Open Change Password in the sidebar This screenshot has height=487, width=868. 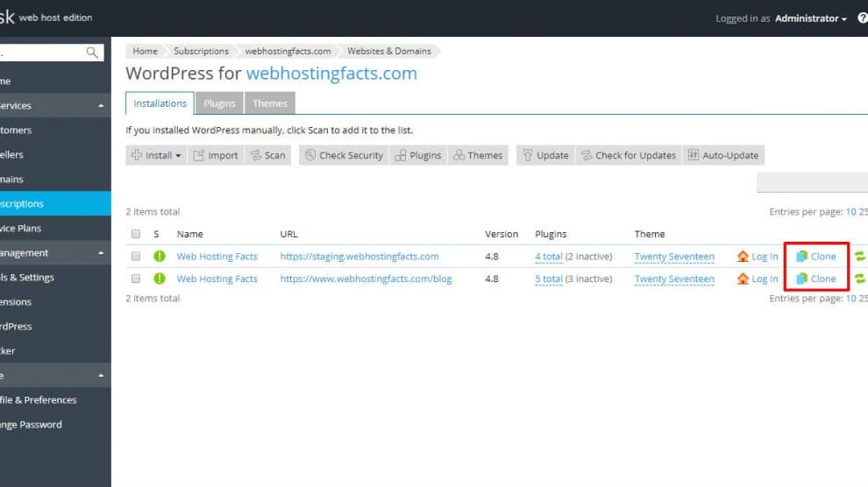[55, 425]
